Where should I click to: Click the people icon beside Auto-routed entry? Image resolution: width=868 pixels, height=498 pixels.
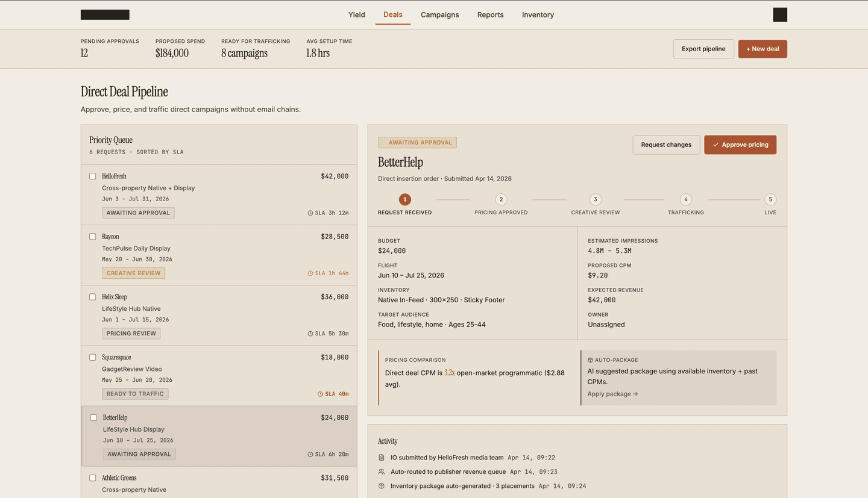point(382,472)
